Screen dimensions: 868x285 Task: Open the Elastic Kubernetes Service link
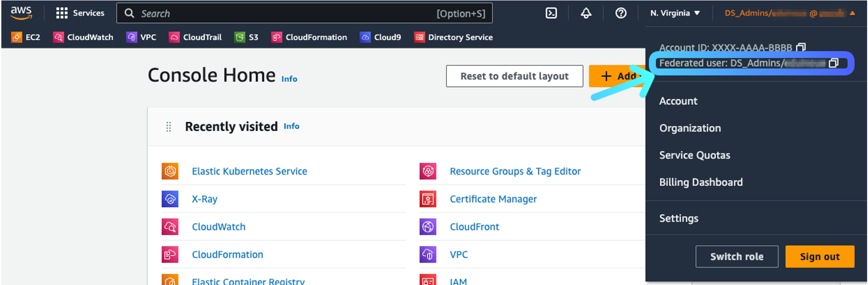pos(249,171)
